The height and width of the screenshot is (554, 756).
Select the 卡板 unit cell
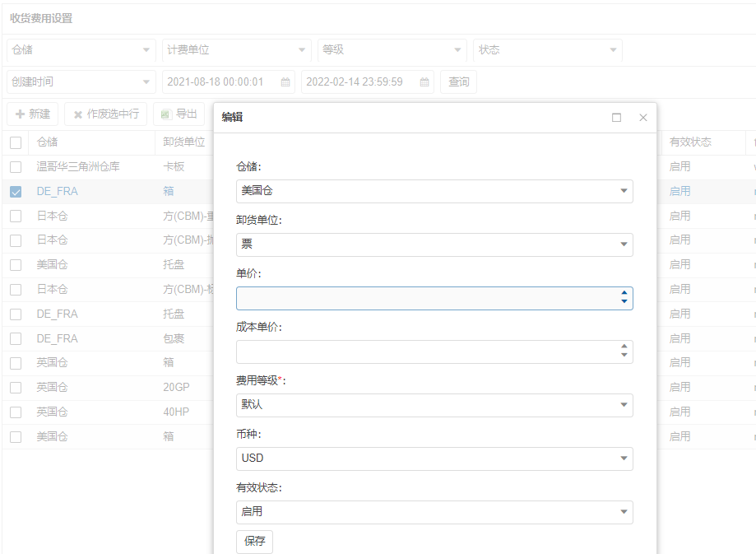point(174,167)
